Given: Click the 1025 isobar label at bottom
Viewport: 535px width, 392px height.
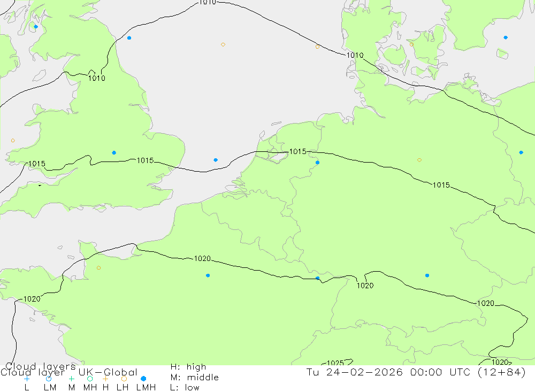Looking at the screenshot, I should pos(335,363).
